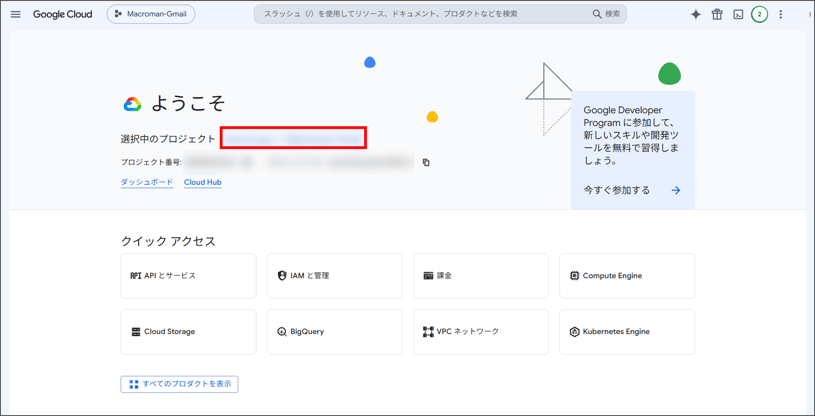
Task: Open the Cloud Hub link
Action: pos(203,182)
